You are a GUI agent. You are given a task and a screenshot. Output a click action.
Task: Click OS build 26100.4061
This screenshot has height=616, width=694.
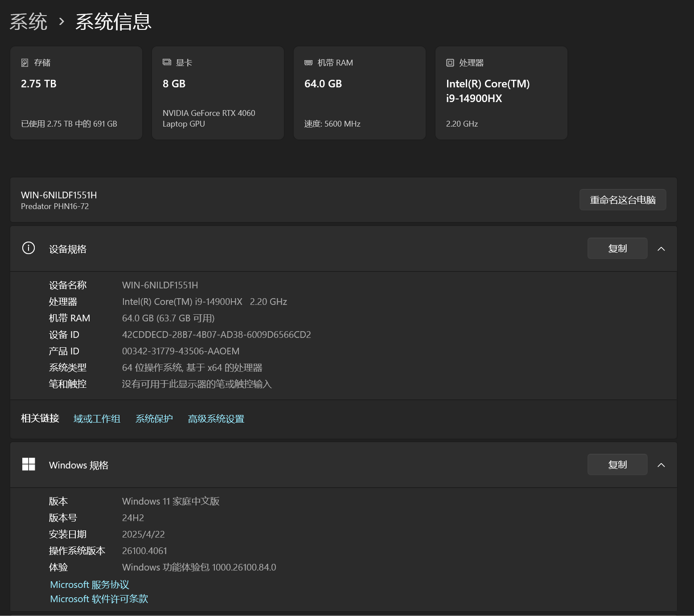[144, 550]
